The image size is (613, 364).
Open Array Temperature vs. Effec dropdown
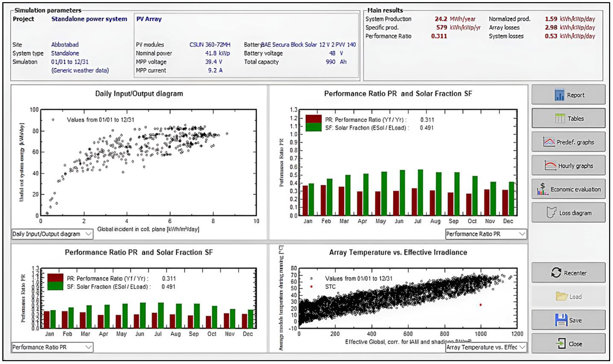click(x=486, y=347)
